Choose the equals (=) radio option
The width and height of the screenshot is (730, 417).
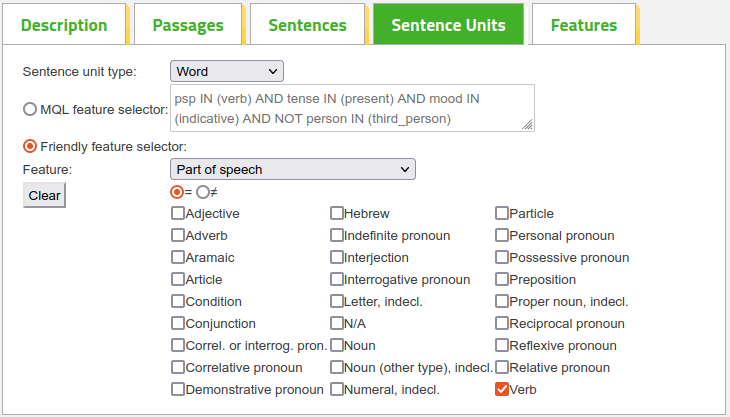177,192
